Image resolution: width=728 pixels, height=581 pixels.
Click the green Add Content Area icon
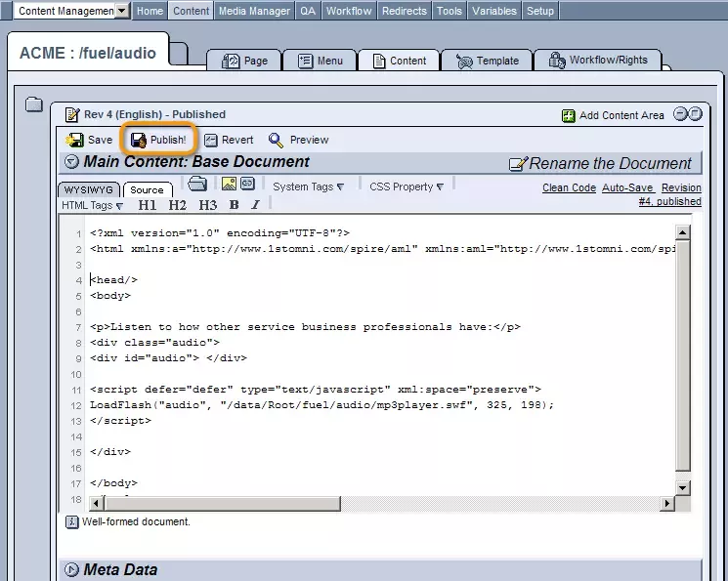(569, 115)
